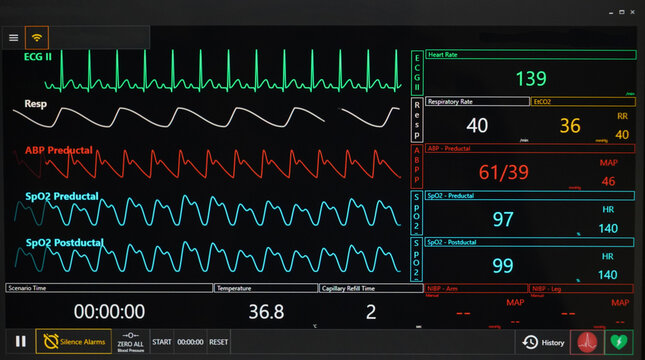
Task: Select the Temperature header
Action: [266, 288]
